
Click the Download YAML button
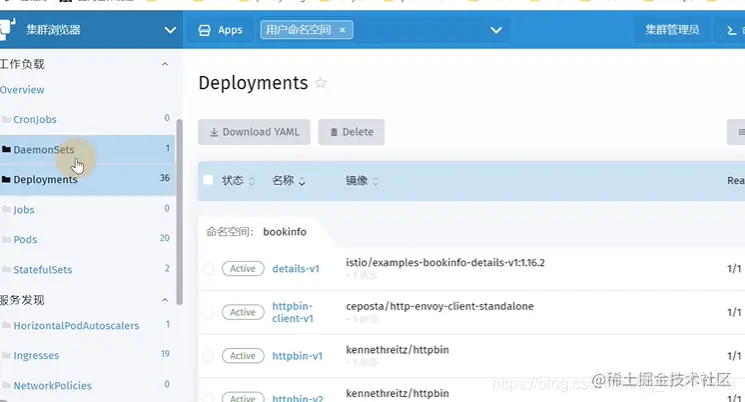[x=254, y=132]
